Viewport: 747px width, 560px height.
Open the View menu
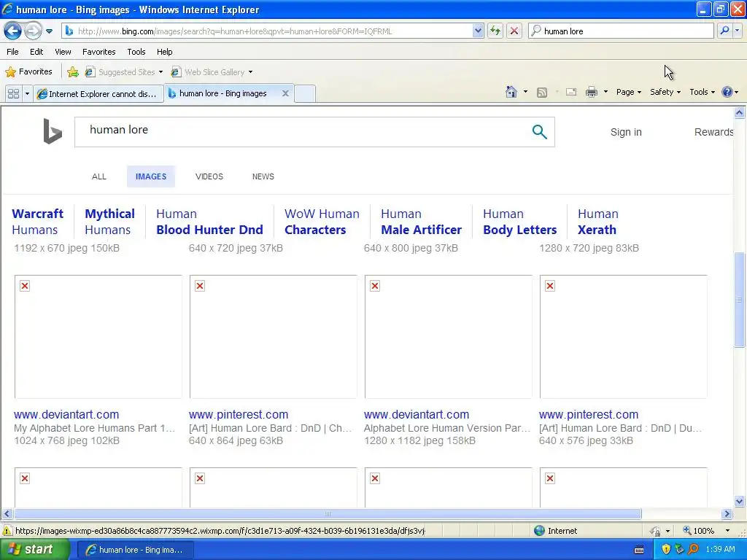pyautogui.click(x=63, y=52)
